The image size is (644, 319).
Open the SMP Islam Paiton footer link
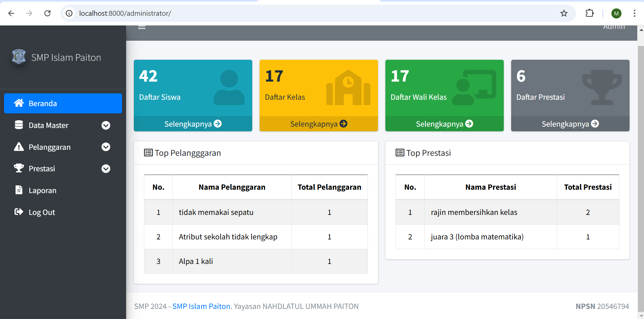201,306
